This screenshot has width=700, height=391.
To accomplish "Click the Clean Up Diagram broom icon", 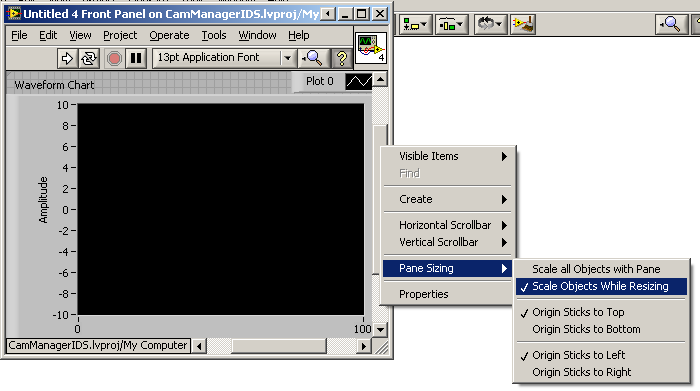I will (523, 25).
